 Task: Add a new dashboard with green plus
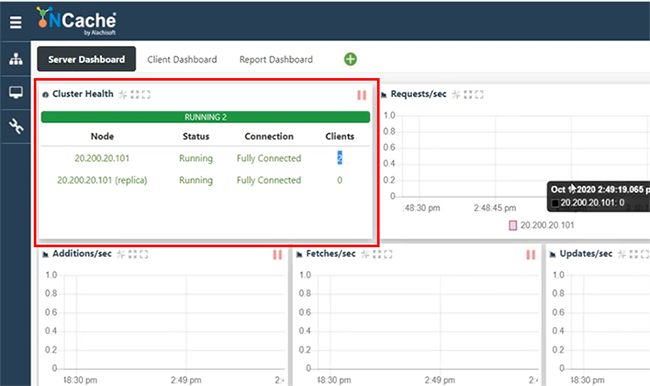click(x=350, y=59)
